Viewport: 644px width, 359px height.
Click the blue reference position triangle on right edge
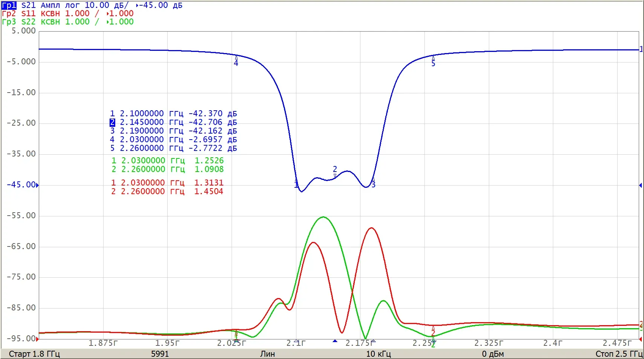click(641, 185)
